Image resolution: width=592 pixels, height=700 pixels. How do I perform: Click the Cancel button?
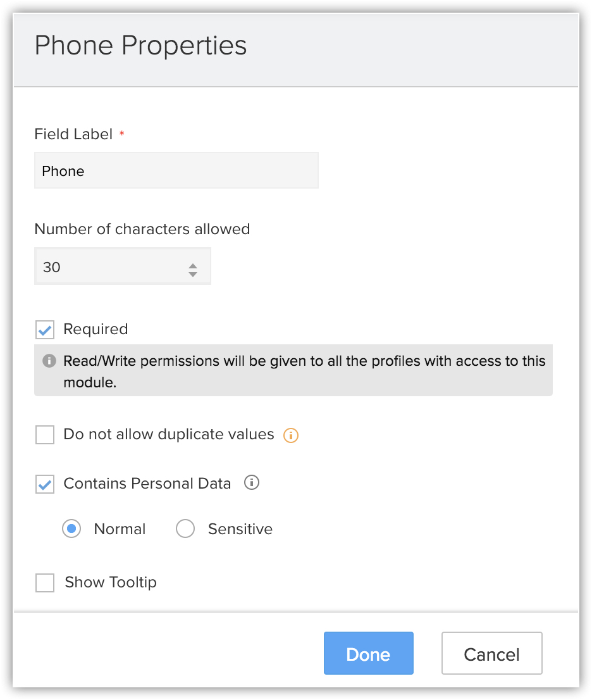coord(491,653)
